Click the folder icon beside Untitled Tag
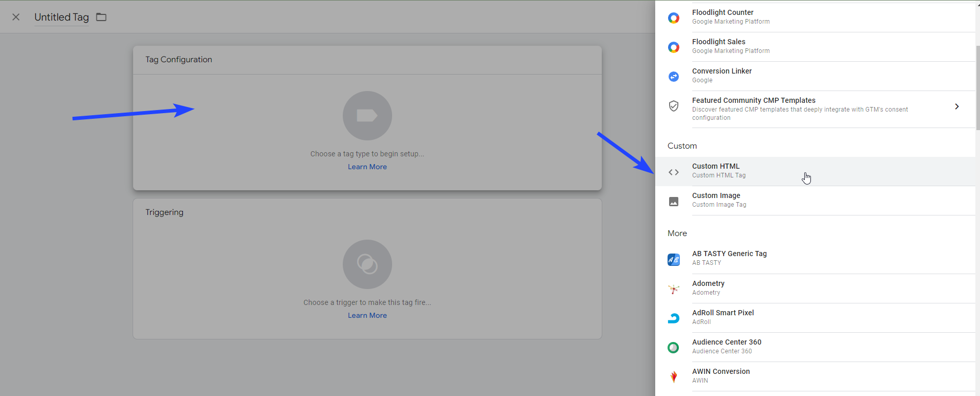The image size is (980, 396). pyautogui.click(x=101, y=17)
